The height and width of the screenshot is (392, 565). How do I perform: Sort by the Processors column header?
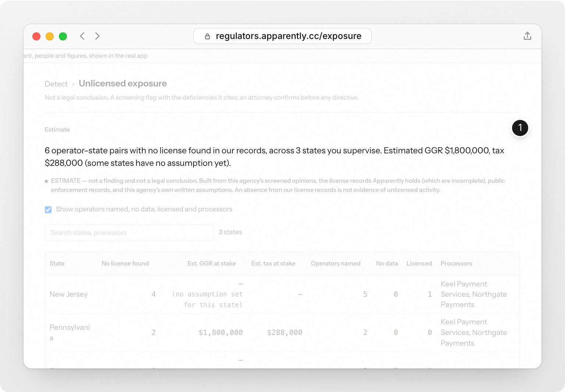point(456,263)
